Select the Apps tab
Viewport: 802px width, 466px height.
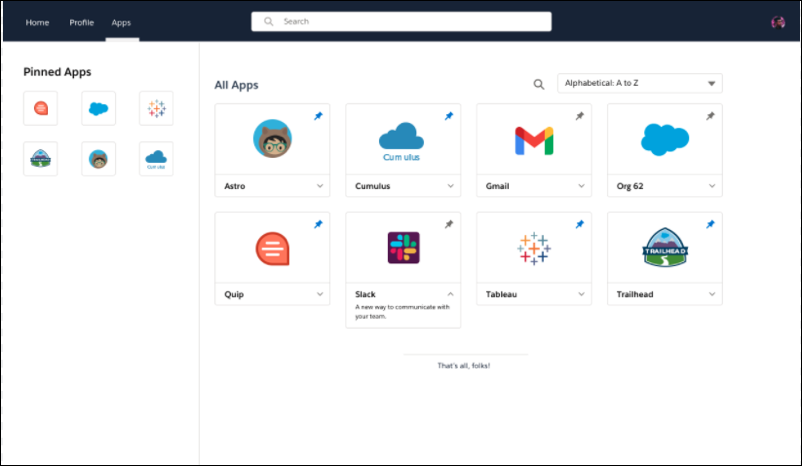[x=121, y=23]
